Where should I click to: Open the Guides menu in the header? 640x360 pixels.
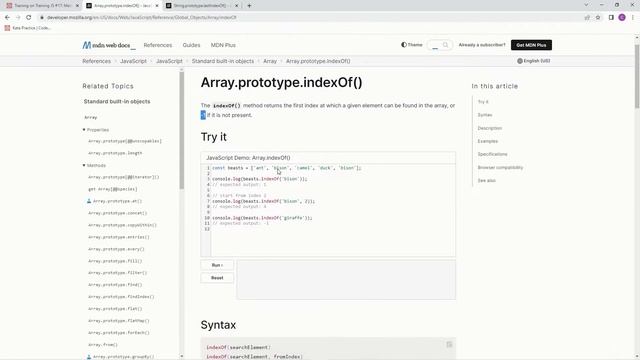tap(191, 45)
